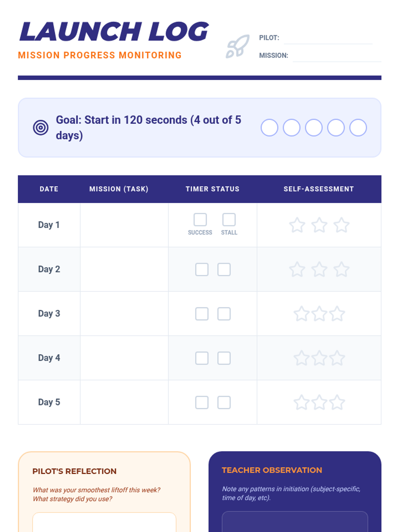Select the first star for Day 3
The height and width of the screenshot is (532, 399).
tap(302, 314)
